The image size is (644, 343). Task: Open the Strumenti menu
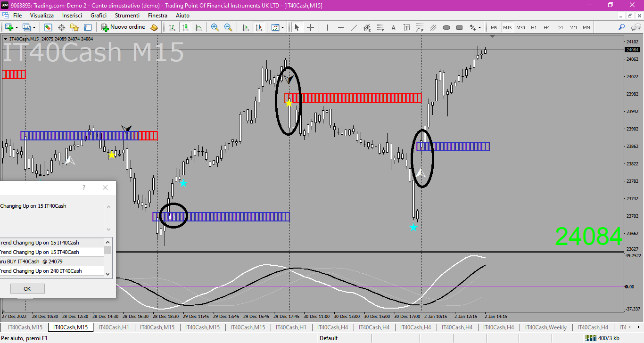(127, 16)
